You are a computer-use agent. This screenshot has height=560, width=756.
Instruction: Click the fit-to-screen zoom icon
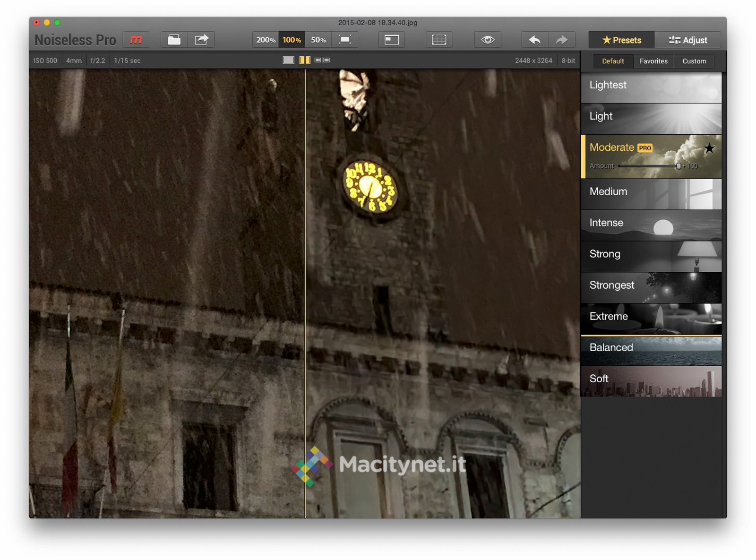tap(345, 40)
